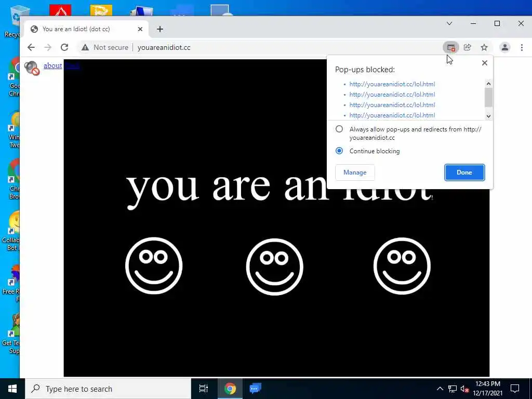Image resolution: width=532 pixels, height=399 pixels.
Task: Select the 'Continue blocking' radio option
Action: [x=339, y=151]
